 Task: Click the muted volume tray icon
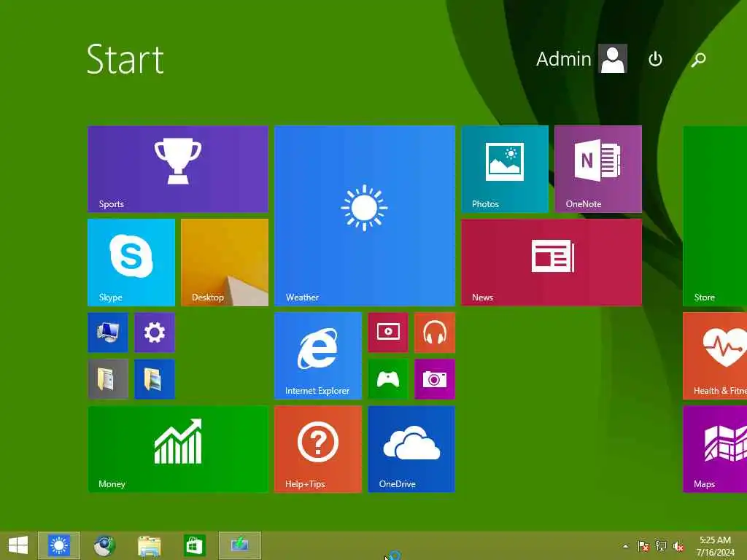pyautogui.click(x=678, y=546)
